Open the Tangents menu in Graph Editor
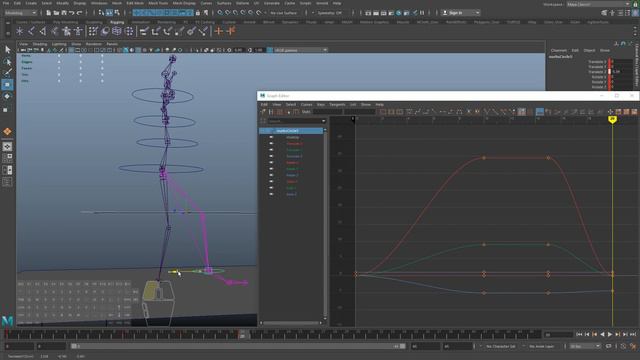 coord(337,104)
